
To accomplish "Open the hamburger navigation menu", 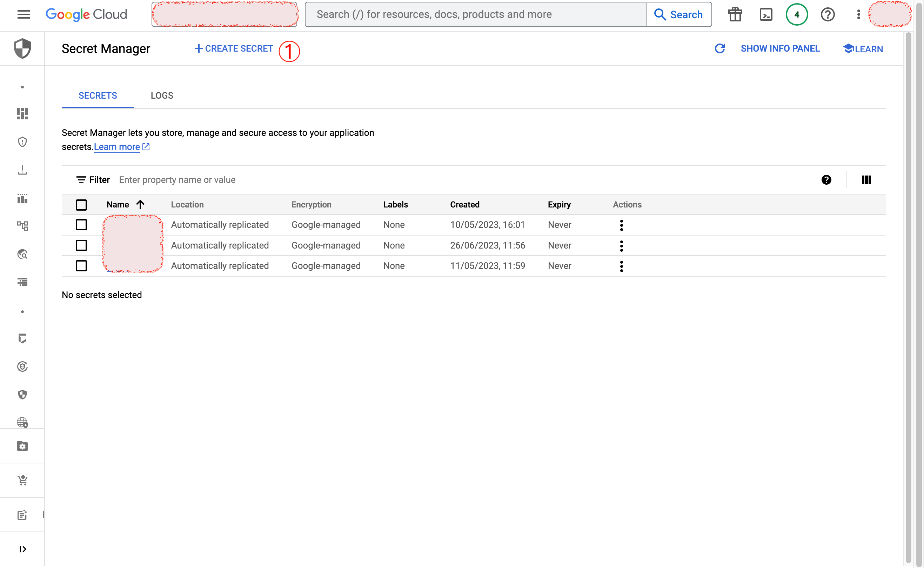I will point(24,14).
